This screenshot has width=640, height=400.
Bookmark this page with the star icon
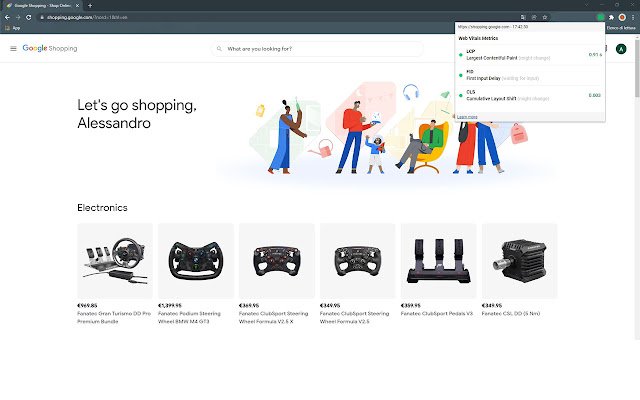pyautogui.click(x=544, y=17)
